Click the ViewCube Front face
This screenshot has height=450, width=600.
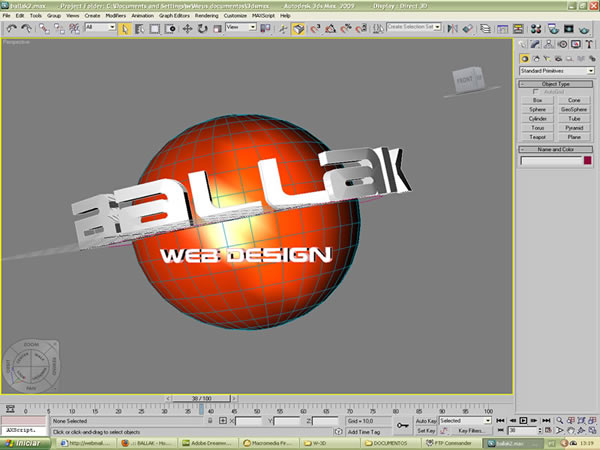tap(466, 79)
